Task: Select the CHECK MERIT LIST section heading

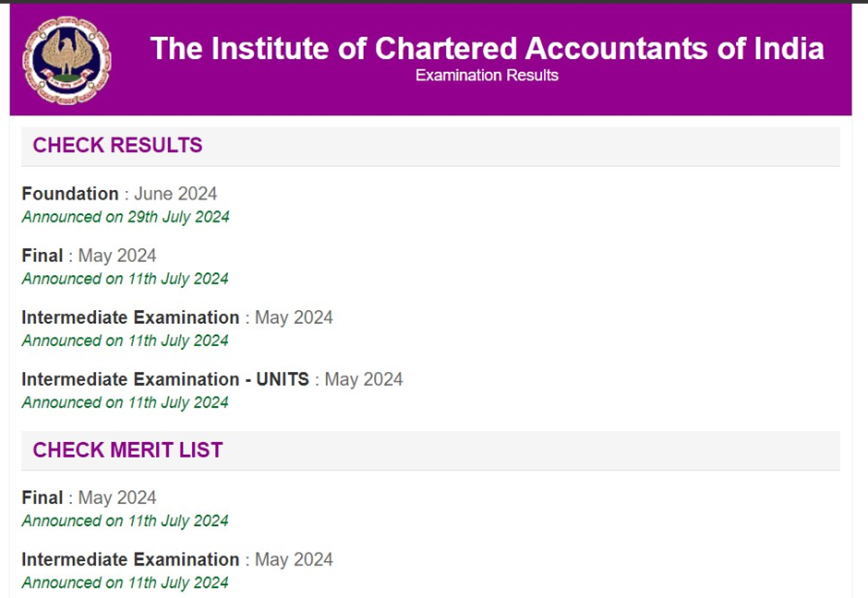Action: click(127, 450)
